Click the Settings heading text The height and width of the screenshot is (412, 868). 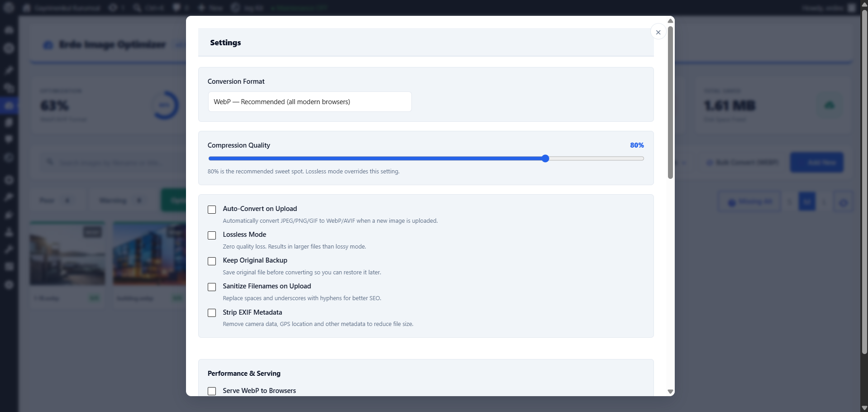225,43
